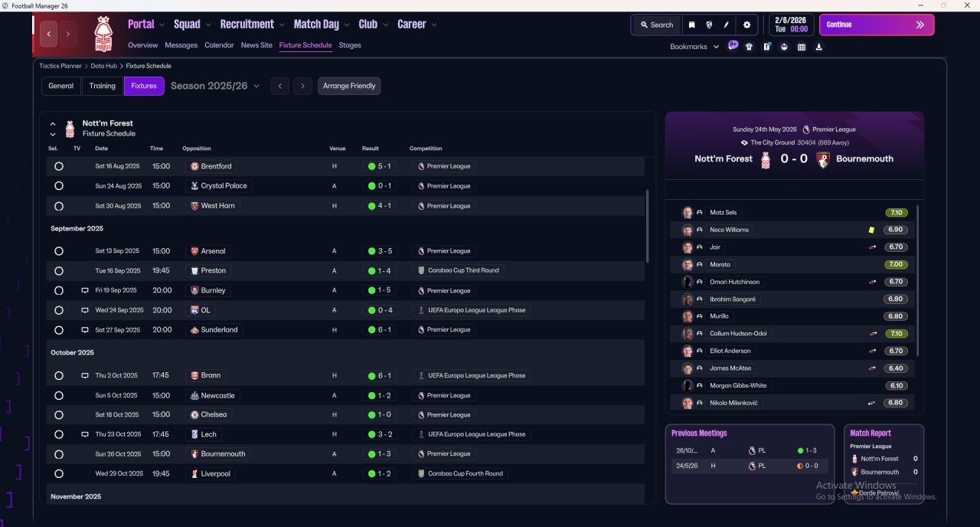Open the Season 2025/26 dropdown
Screen dimensions: 980x527
[x=215, y=86]
